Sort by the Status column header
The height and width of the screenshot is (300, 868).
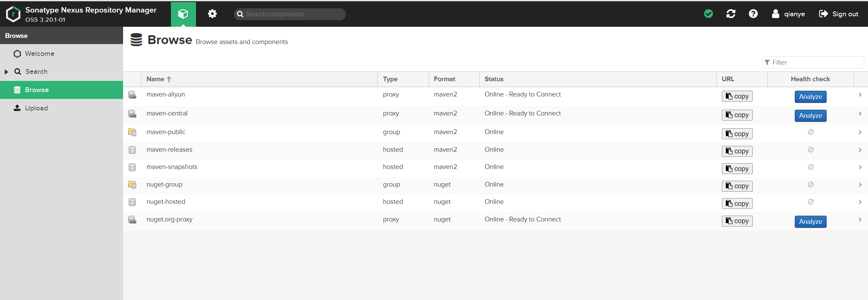(598, 79)
